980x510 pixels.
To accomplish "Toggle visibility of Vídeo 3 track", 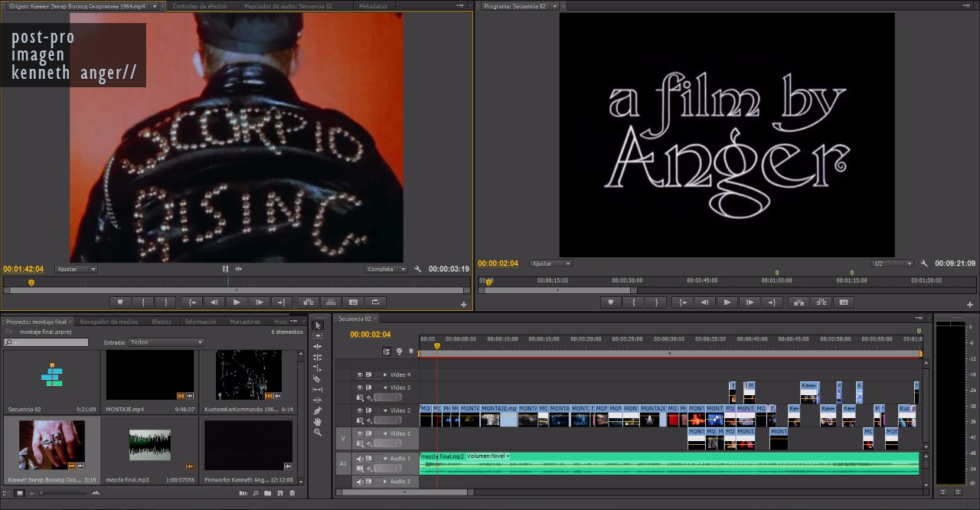I will [x=359, y=387].
